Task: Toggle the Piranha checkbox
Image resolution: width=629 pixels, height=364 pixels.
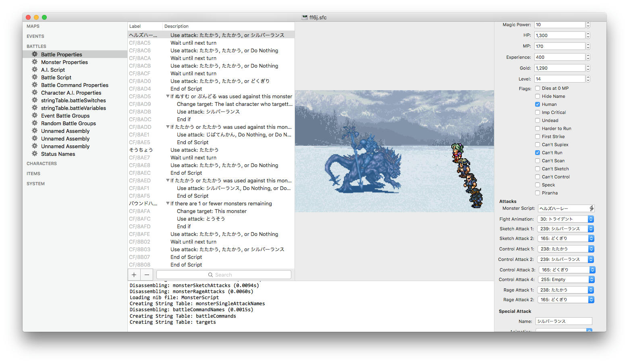Action: (538, 193)
